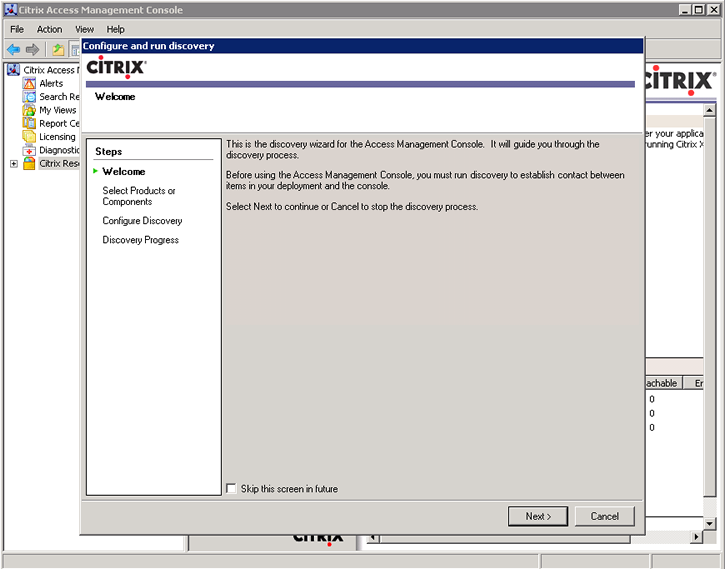This screenshot has height=569, width=725.
Task: Open the File menu
Action: point(17,29)
